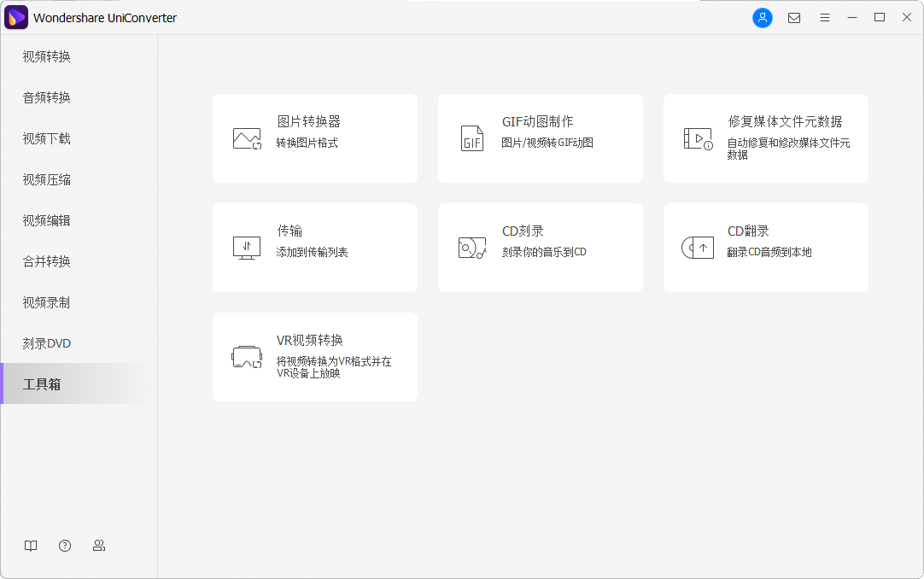Switch to 视频转换 in the sidebar
Image resolution: width=924 pixels, height=579 pixels.
point(47,56)
